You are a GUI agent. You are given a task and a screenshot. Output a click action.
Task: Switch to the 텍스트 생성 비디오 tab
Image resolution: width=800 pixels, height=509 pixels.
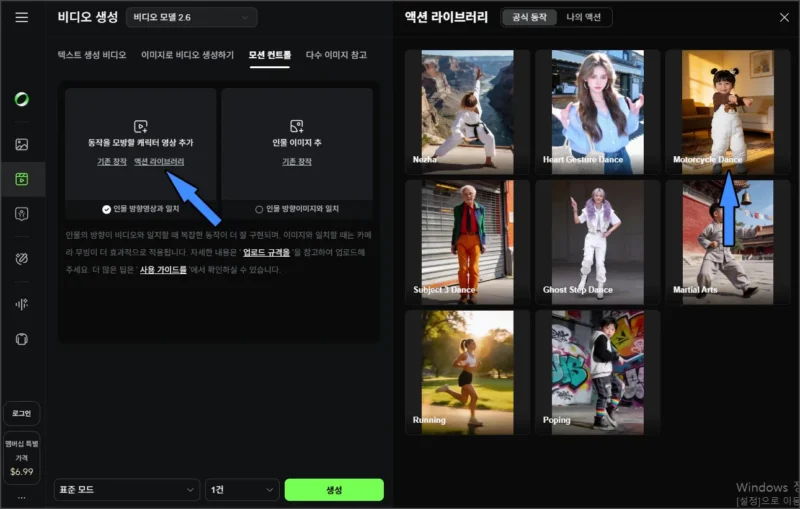tap(91, 55)
